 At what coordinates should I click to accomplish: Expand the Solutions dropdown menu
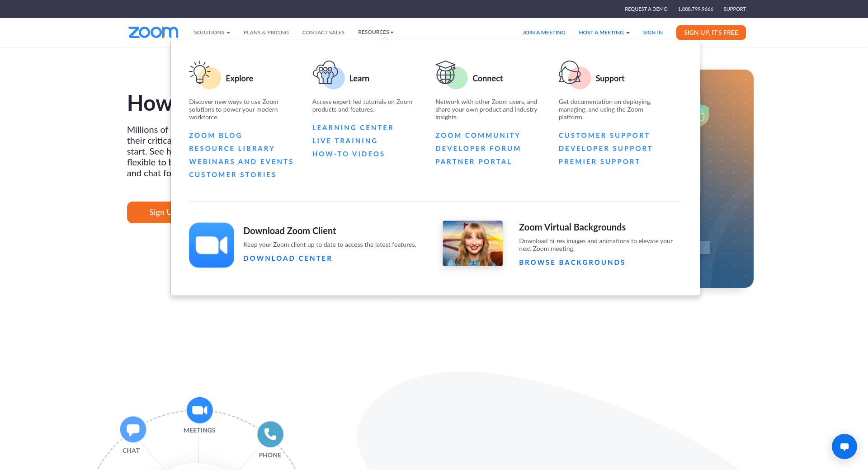tap(212, 33)
